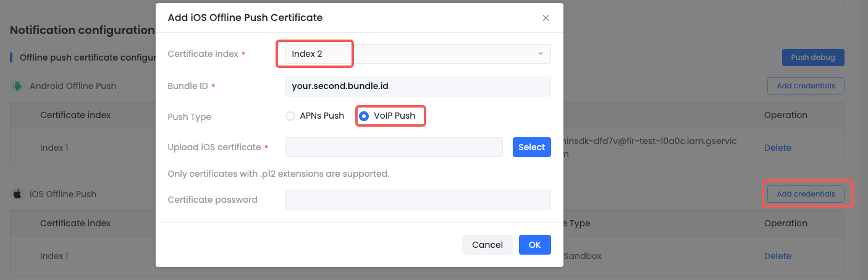Image resolution: width=868 pixels, height=280 pixels.
Task: Expand the Certificate index dropdown arrow
Action: pos(541,54)
